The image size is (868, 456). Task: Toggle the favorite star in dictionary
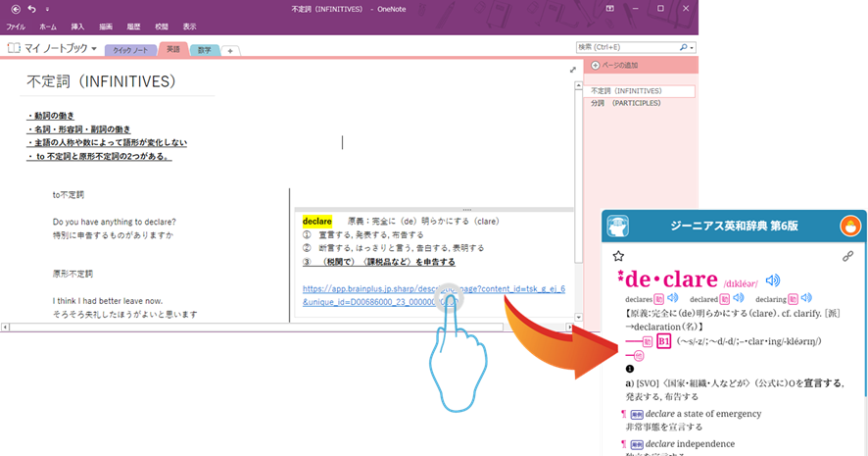pyautogui.click(x=618, y=255)
